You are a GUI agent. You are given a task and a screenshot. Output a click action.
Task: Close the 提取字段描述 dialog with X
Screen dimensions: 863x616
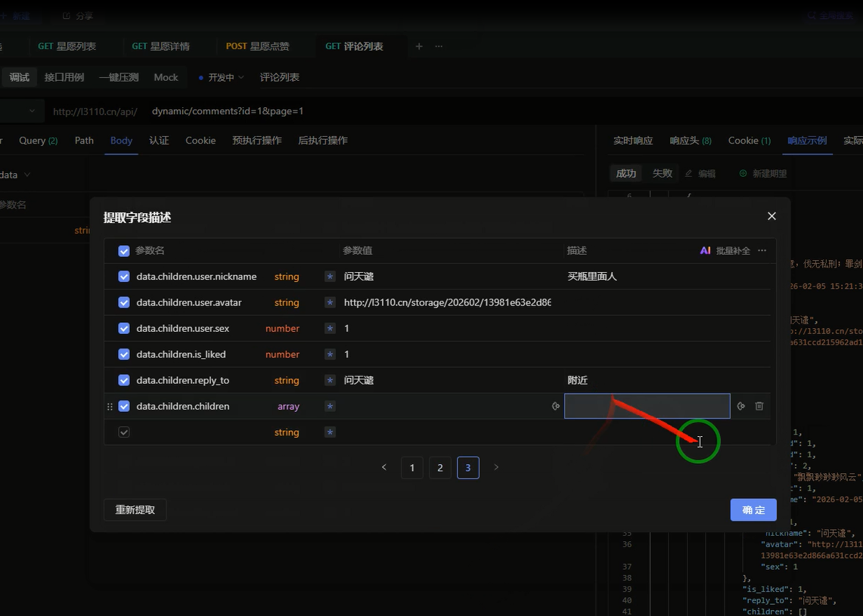[x=771, y=216]
